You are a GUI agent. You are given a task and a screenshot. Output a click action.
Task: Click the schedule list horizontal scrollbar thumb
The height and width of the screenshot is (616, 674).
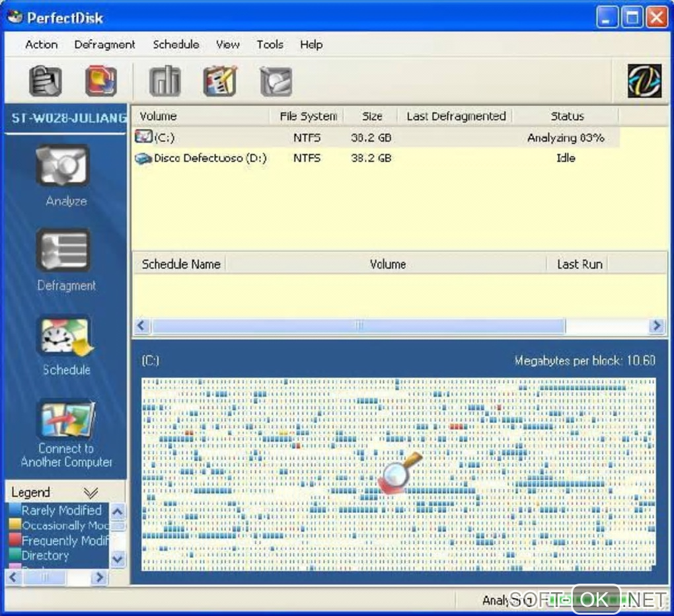coord(358,326)
